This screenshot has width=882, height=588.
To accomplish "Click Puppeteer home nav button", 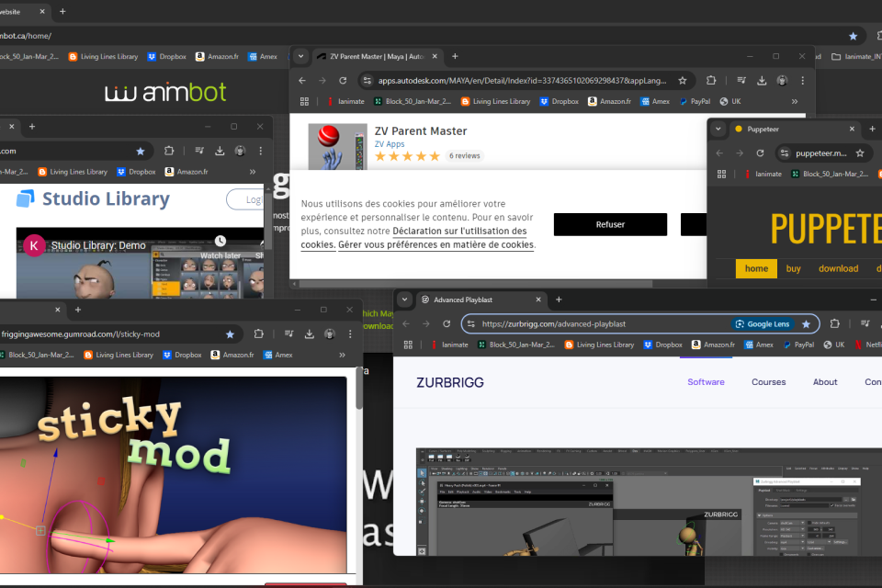I will coord(756,268).
